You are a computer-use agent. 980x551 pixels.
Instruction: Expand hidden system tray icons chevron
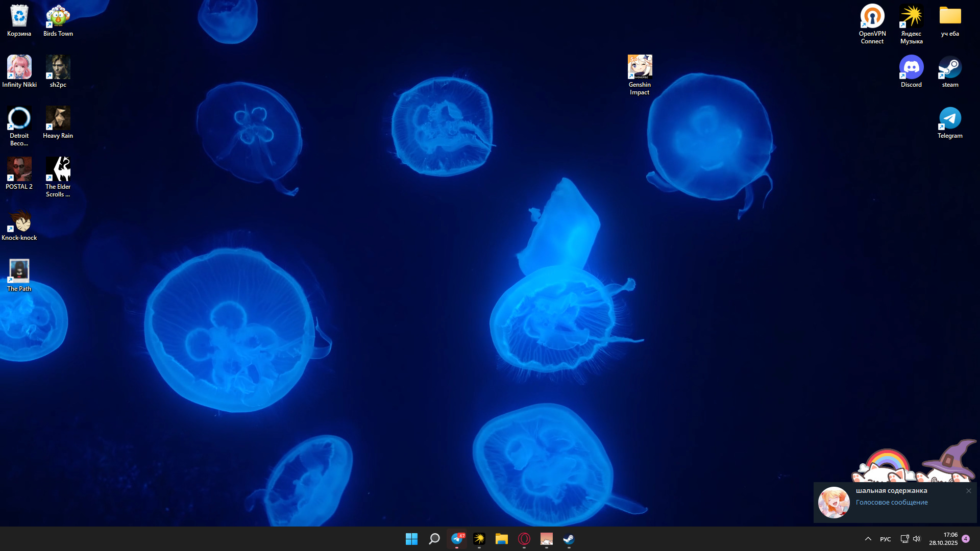[x=868, y=539]
